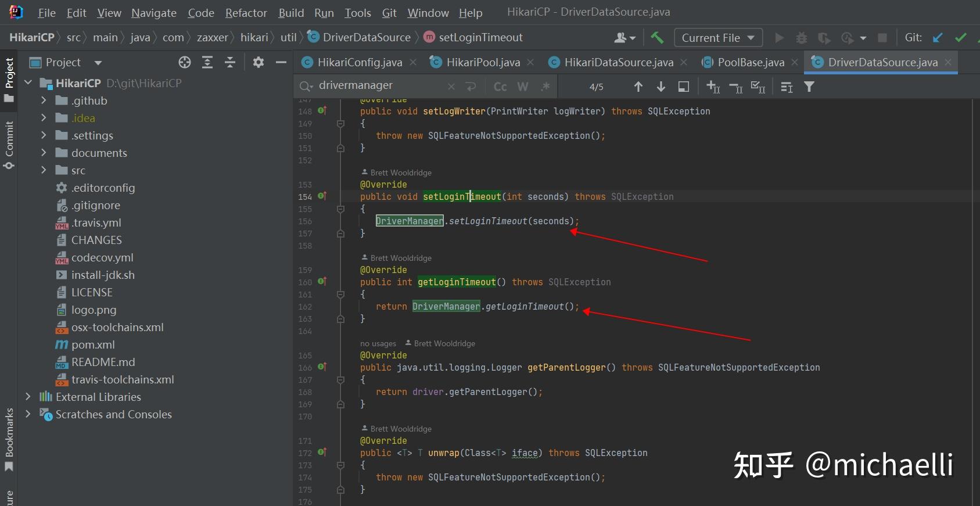
Task: Expand the src folder in tree
Action: (x=44, y=170)
